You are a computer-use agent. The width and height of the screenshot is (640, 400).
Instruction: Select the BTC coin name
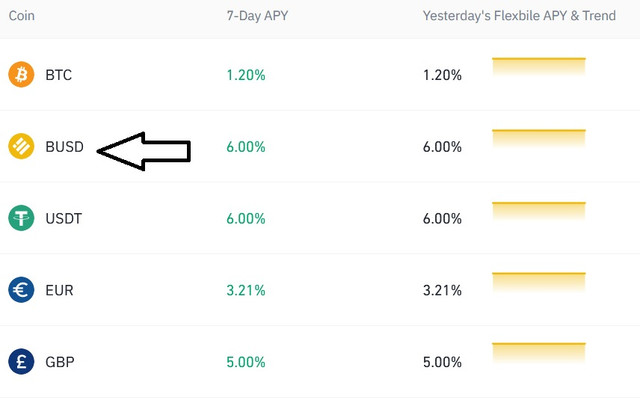click(58, 75)
